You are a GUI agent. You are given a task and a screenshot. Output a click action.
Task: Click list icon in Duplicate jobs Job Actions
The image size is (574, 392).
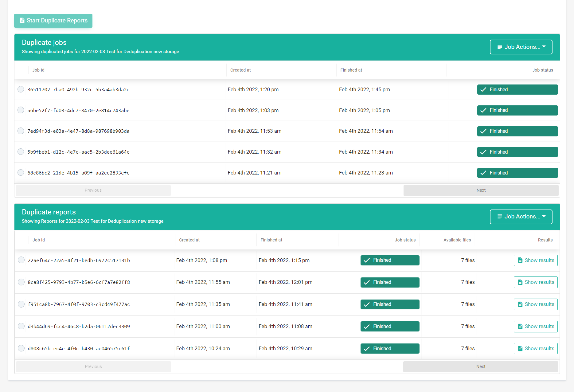[500, 47]
